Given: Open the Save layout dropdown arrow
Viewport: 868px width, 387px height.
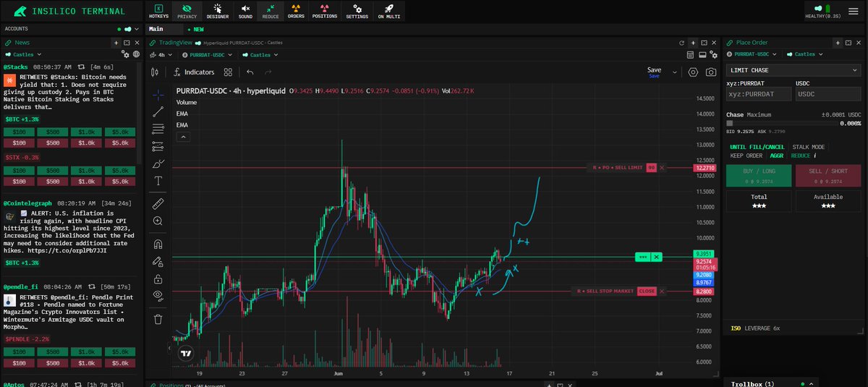Looking at the screenshot, I should click(x=674, y=72).
